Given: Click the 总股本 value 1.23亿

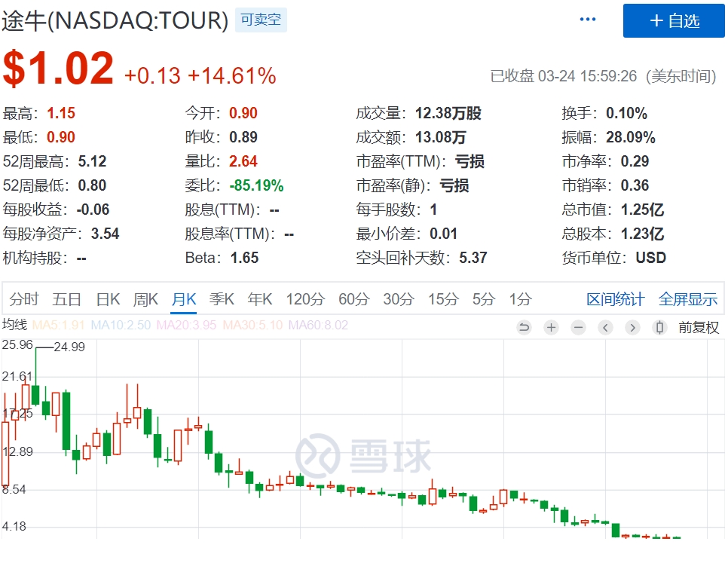Looking at the screenshot, I should [x=643, y=234].
